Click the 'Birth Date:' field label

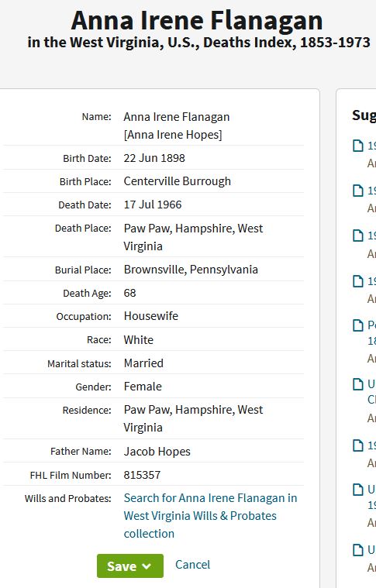[87, 158]
